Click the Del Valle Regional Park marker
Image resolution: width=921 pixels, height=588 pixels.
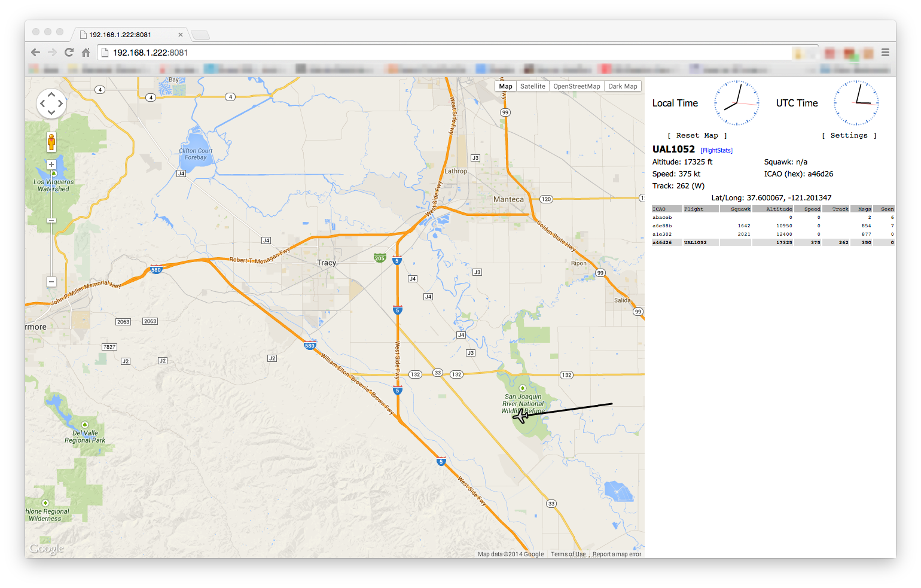[x=85, y=425]
